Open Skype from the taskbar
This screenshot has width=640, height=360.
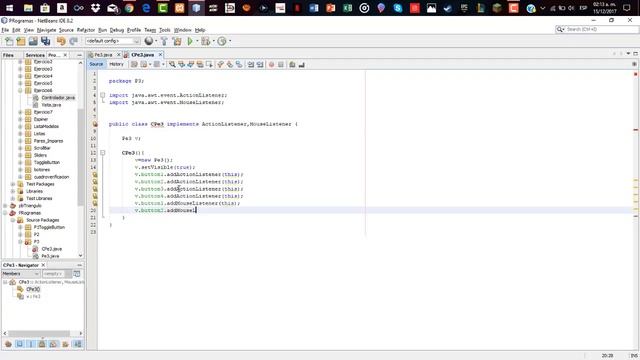[398, 8]
